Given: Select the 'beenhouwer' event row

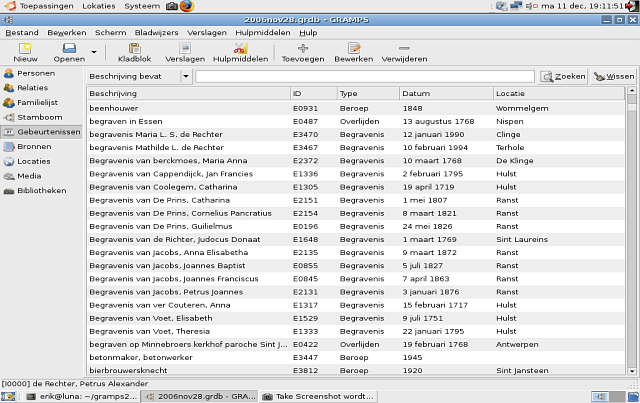Looking at the screenshot, I should 190,108.
